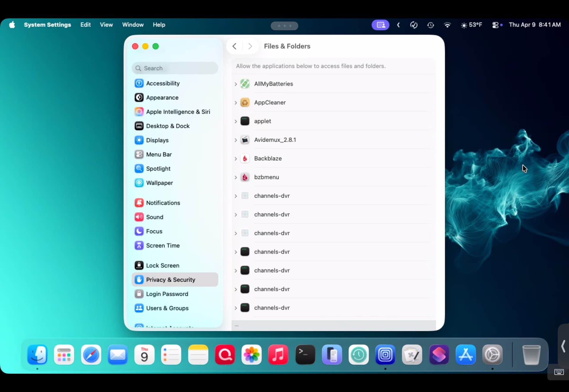Expand the applet permissions row
The height and width of the screenshot is (392, 569).
pos(236,121)
